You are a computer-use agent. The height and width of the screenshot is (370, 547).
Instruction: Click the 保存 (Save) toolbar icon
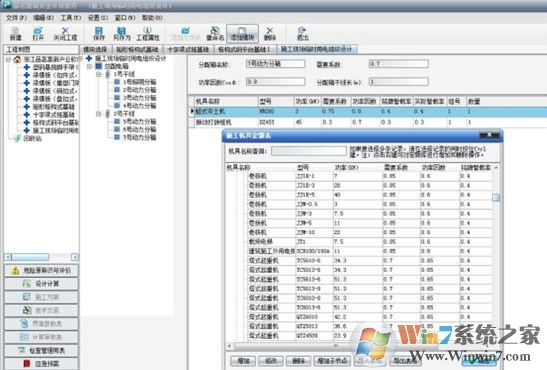(x=99, y=33)
